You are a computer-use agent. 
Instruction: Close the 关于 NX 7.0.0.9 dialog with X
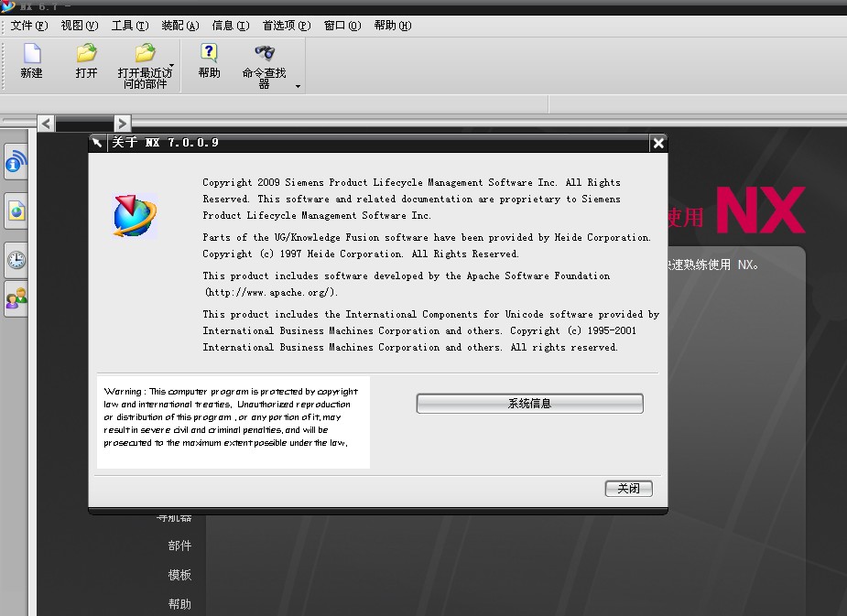[x=658, y=143]
